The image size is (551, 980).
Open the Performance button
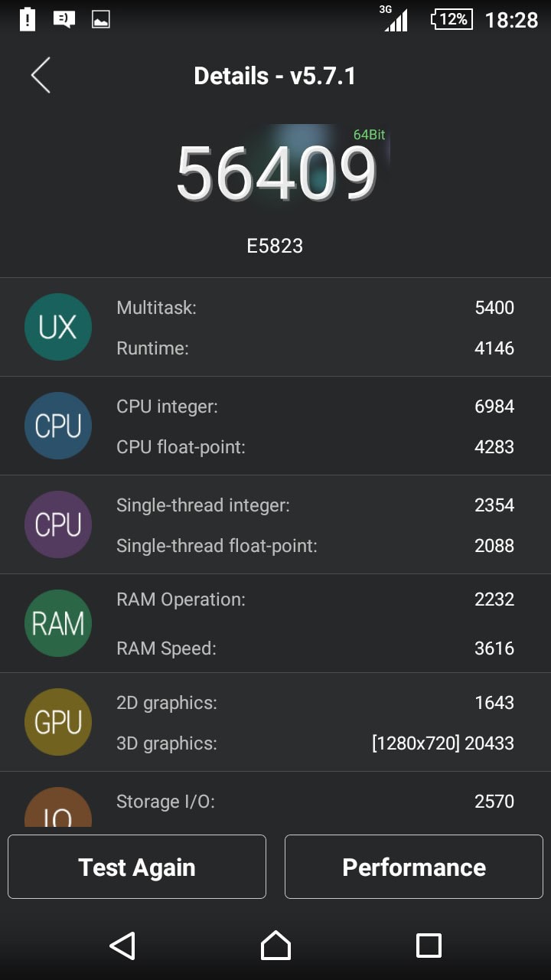coord(414,867)
